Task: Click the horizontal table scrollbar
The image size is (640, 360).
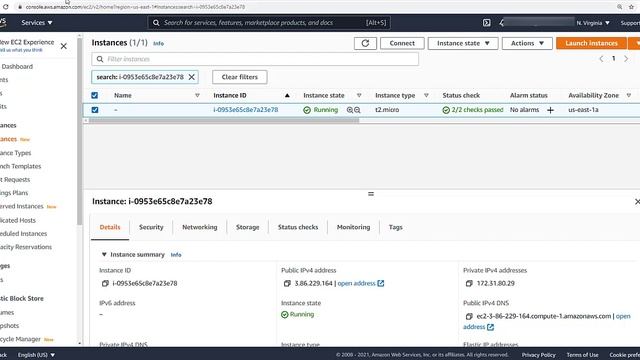Action: pos(224,121)
